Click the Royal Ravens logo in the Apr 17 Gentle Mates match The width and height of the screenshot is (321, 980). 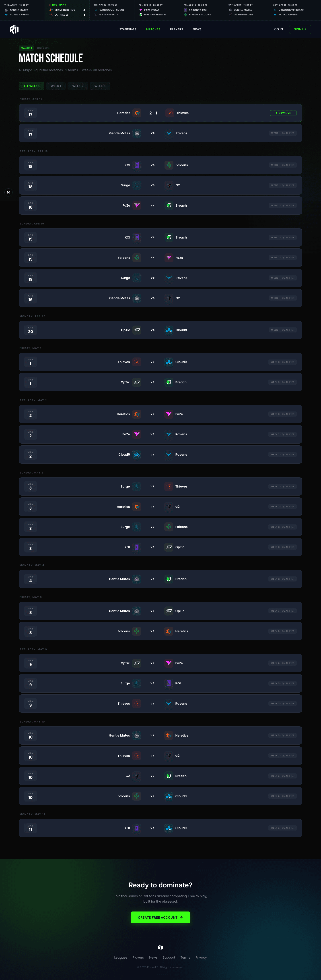coord(169,133)
